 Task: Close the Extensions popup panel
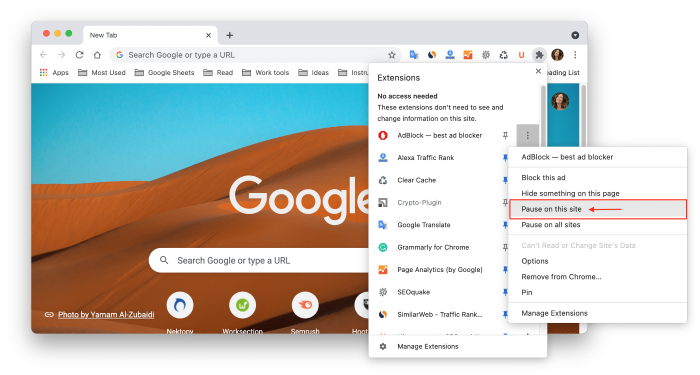coord(538,71)
